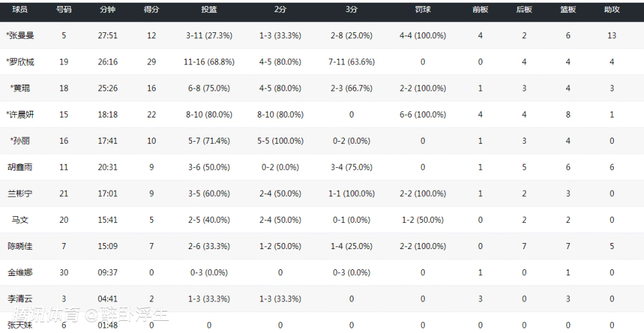This screenshot has width=644, height=333.
Task: Open player 陈晓佳's entry
Action: (20, 246)
